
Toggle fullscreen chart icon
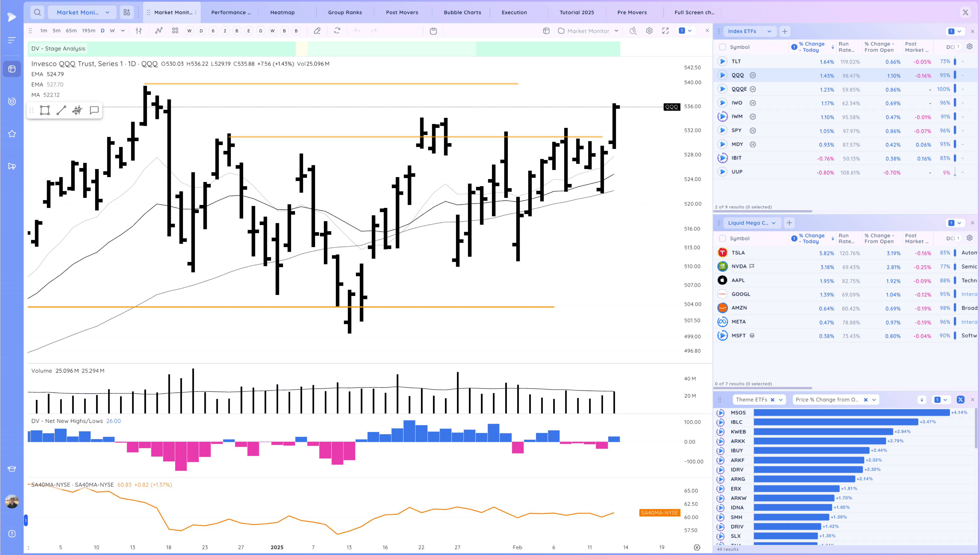(x=665, y=31)
